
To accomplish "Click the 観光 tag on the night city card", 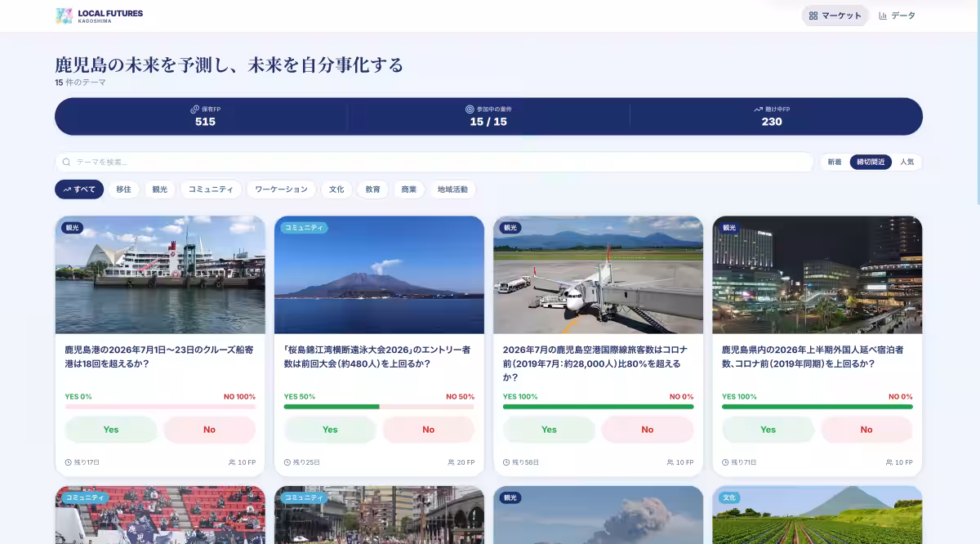I will pyautogui.click(x=729, y=228).
